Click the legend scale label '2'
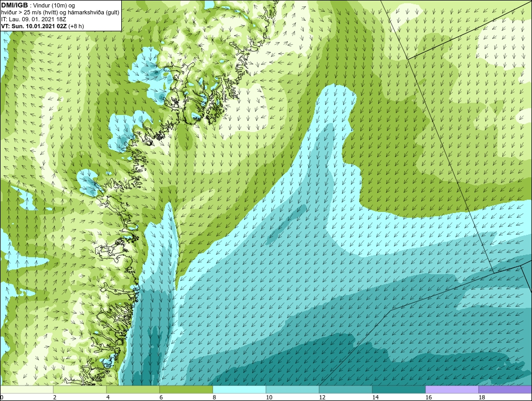The height and width of the screenshot is (401, 532). tap(55, 397)
